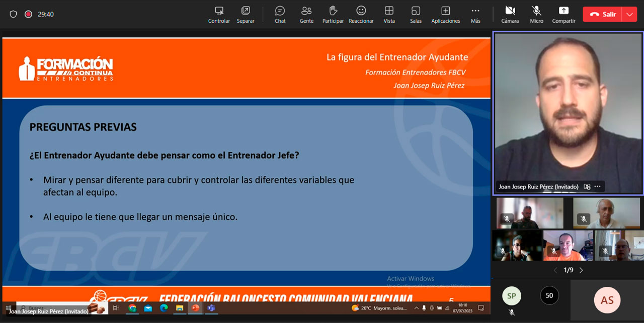Screen dimensions: 644x323
Task: Click the muted mic icon under SP
Action: tap(512, 312)
